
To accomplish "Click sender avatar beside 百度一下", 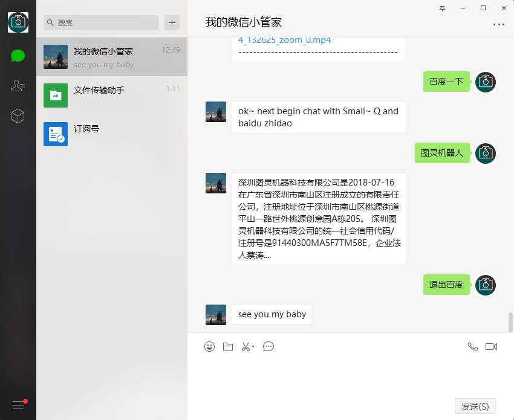I will 486,82.
